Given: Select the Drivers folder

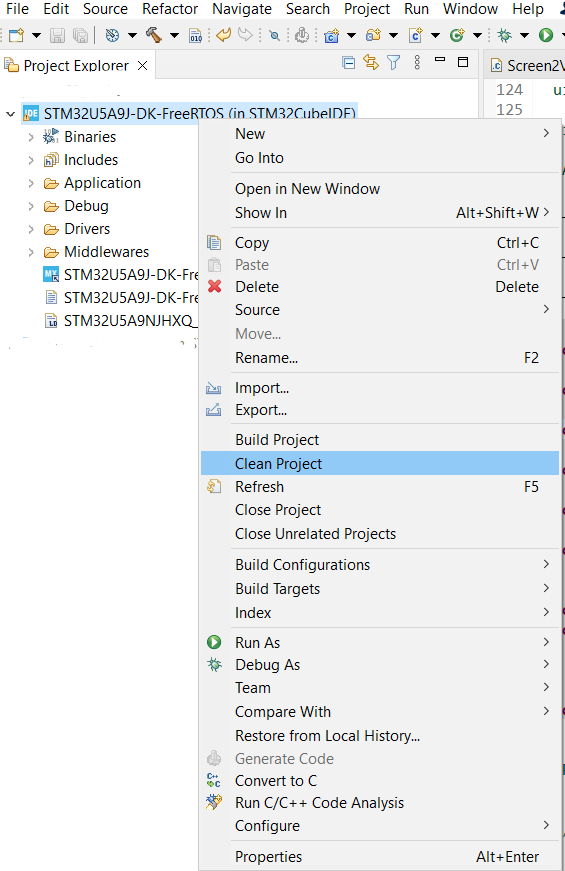Looking at the screenshot, I should 87,229.
